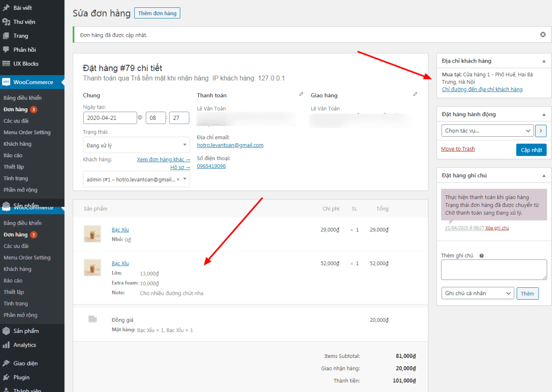The width and height of the screenshot is (552, 392).
Task: Open the Đang xử lý status dropdown
Action: 136,145
